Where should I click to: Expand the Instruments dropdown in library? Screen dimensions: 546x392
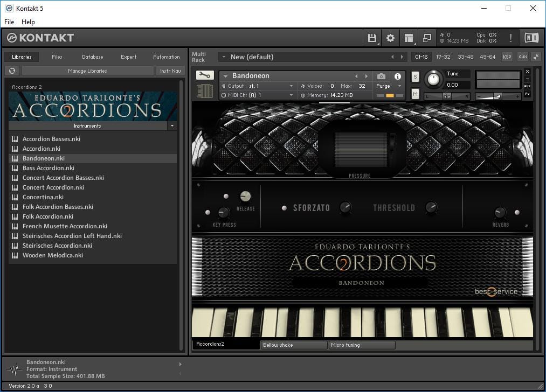pyautogui.click(x=172, y=126)
